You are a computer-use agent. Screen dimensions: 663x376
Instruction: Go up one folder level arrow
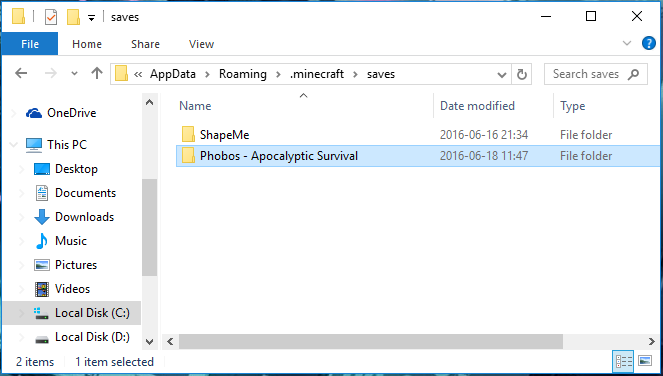tap(97, 74)
